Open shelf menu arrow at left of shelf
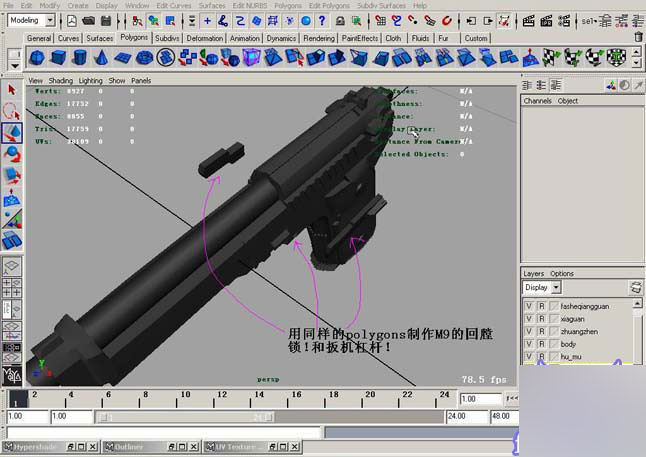Viewport: 646px width, 457px height. 15,66
